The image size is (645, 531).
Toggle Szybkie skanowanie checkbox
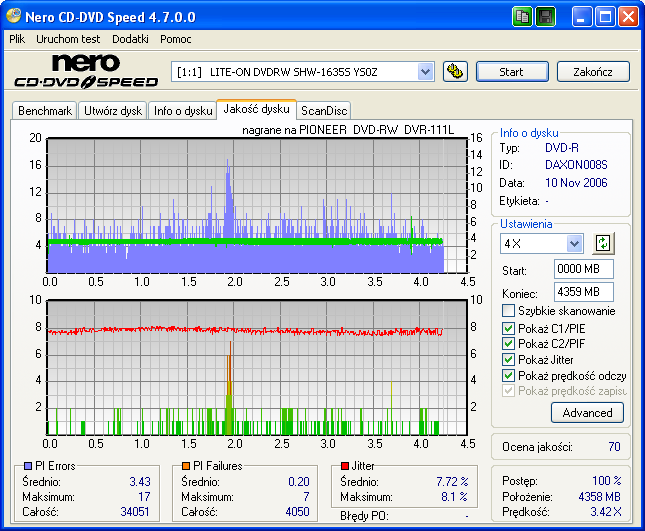(x=508, y=311)
